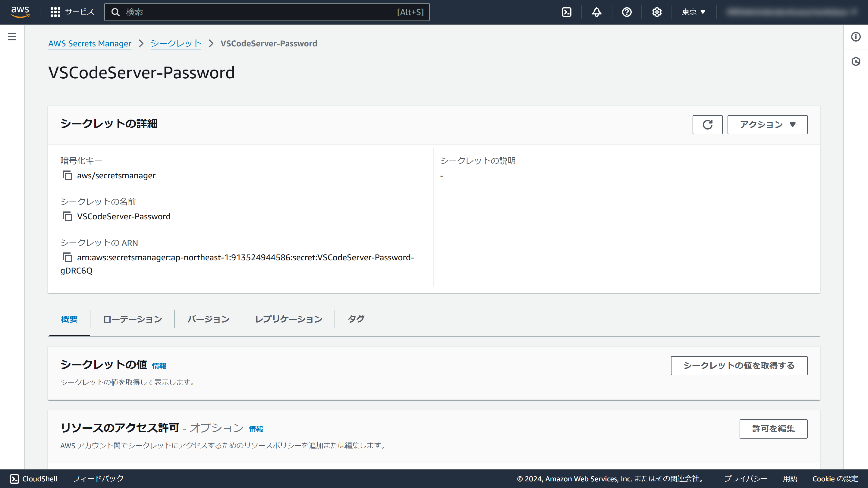The height and width of the screenshot is (488, 868).
Task: Expand the アクション dropdown
Action: coord(767,125)
